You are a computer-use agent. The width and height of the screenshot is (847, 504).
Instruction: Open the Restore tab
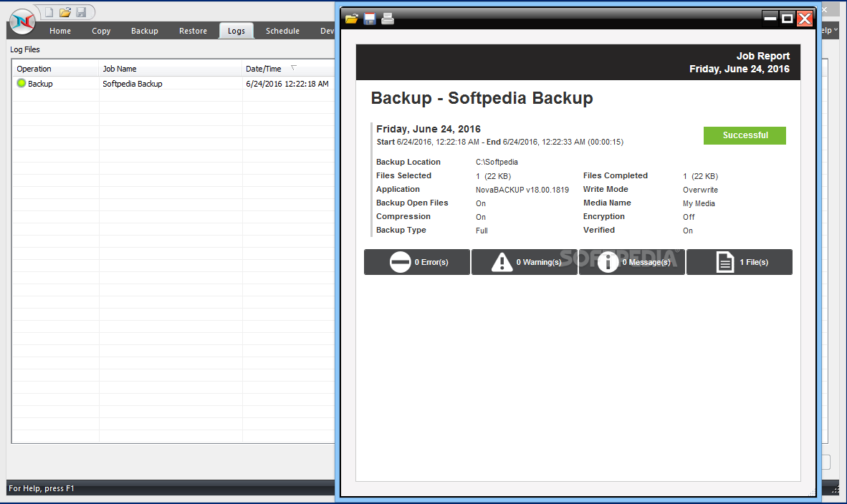click(193, 31)
